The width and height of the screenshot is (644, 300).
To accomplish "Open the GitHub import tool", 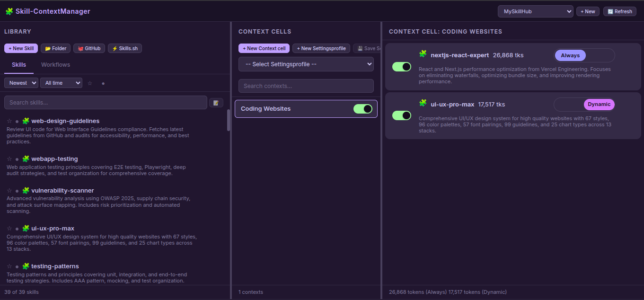I will pyautogui.click(x=89, y=48).
